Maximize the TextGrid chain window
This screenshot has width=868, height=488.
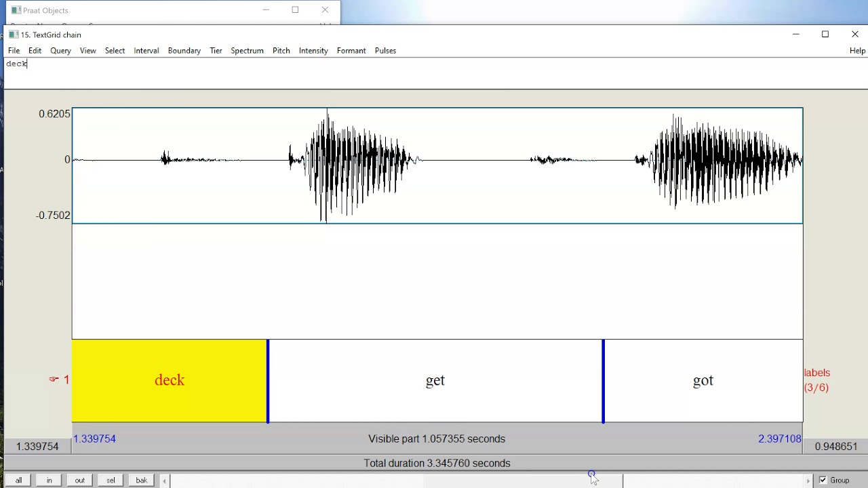[825, 35]
